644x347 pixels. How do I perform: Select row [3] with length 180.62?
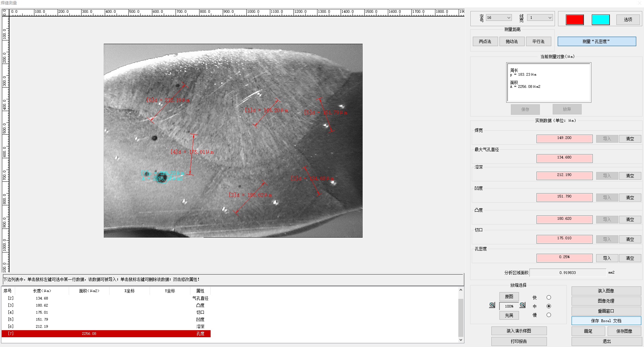pyautogui.click(x=106, y=305)
